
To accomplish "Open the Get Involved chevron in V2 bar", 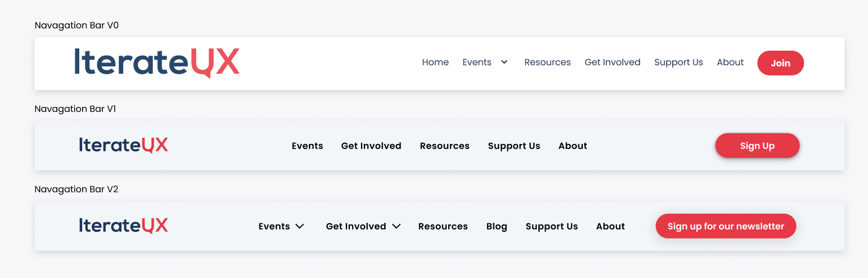I will pos(396,226).
